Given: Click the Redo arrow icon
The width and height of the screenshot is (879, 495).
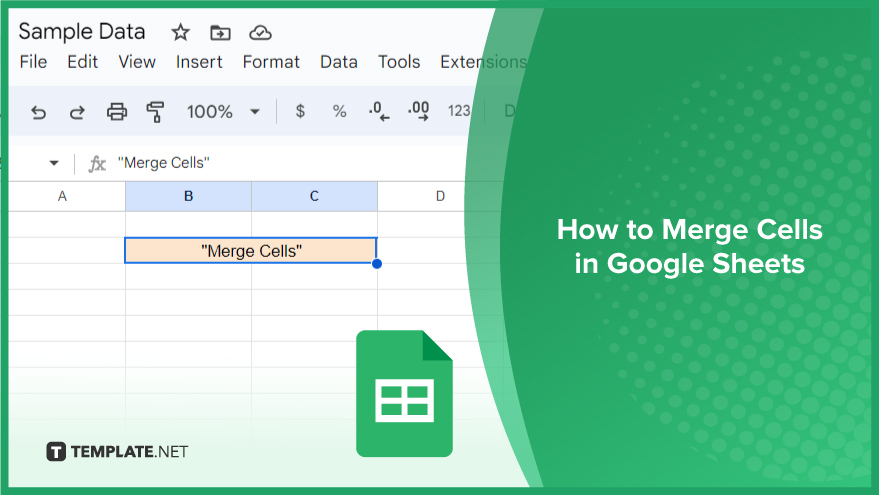Looking at the screenshot, I should (77, 112).
